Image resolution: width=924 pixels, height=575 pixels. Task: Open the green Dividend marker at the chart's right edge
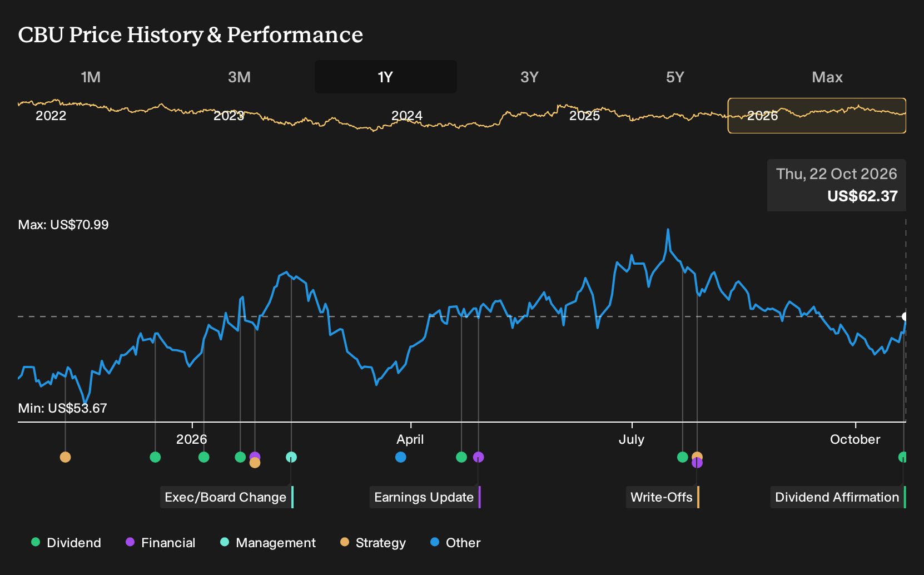903,457
